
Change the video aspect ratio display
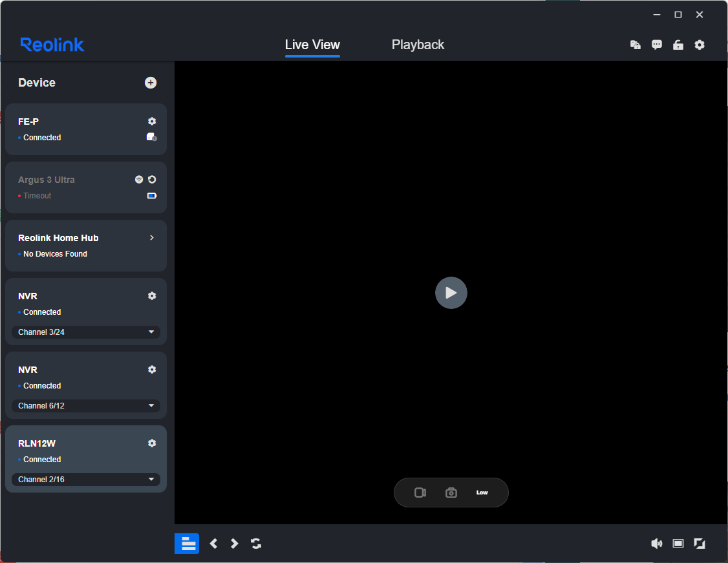[x=678, y=544]
